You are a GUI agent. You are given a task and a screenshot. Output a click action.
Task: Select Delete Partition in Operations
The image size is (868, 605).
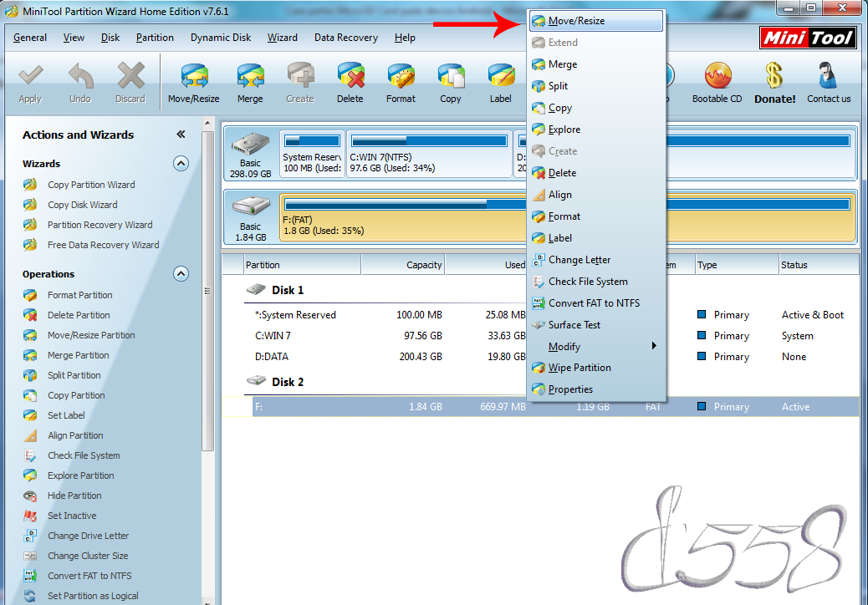pyautogui.click(x=79, y=315)
